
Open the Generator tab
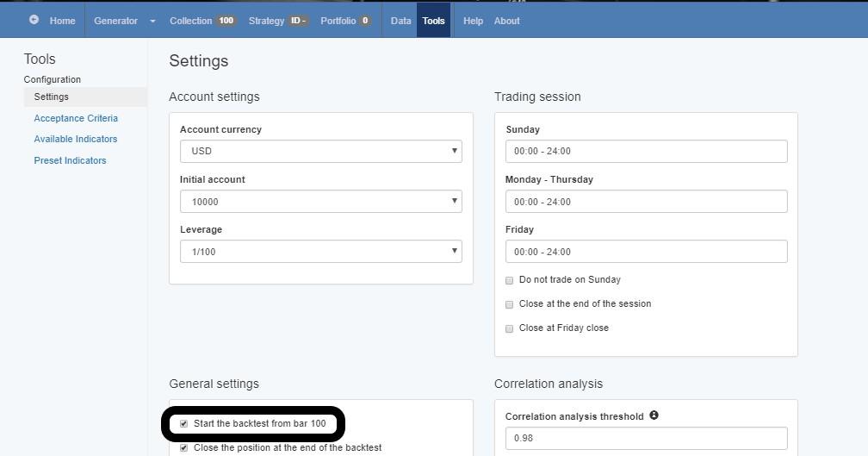(115, 21)
